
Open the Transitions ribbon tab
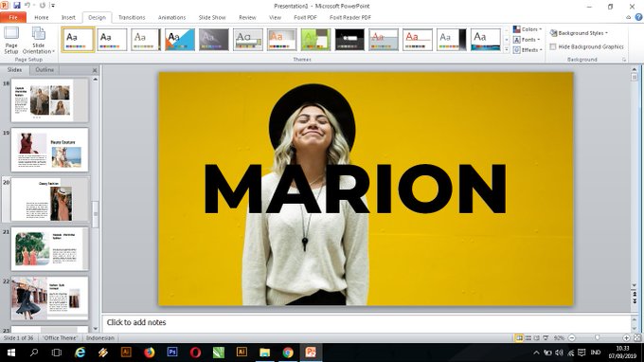[x=132, y=17]
